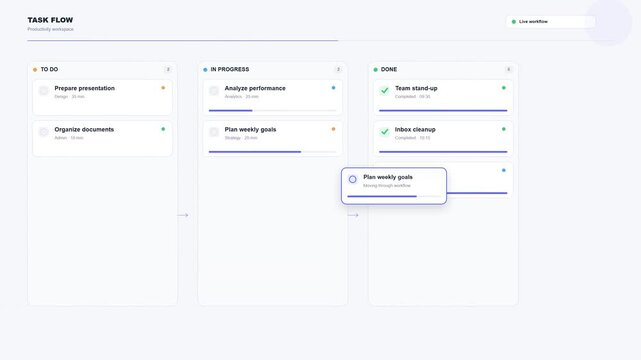Click the blue dot on Analyze performance card
Screen dimensions: 641x360
tap(334, 88)
